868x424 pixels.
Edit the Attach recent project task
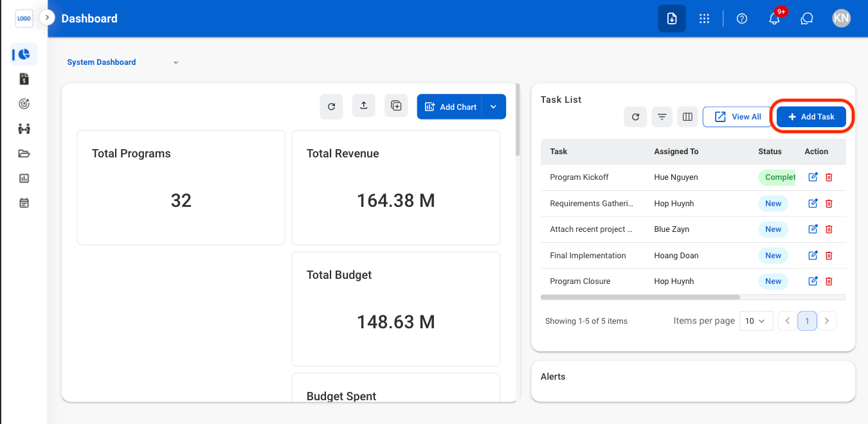(813, 229)
